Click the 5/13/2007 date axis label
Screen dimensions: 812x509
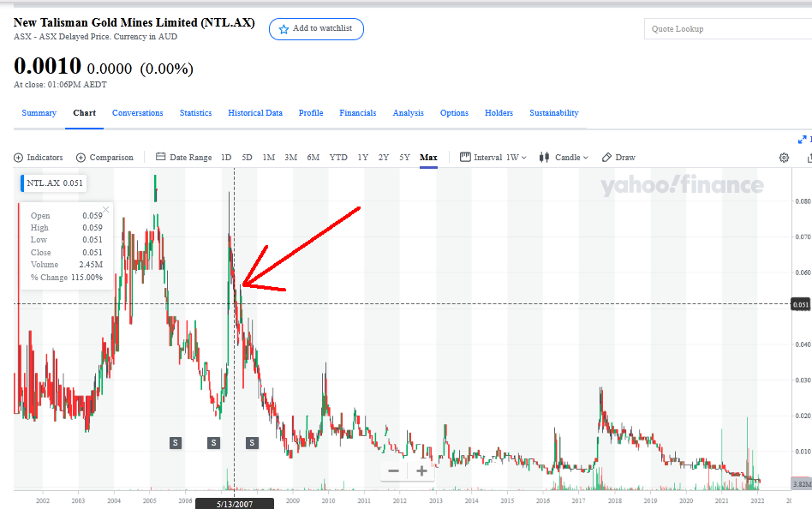[235, 504]
